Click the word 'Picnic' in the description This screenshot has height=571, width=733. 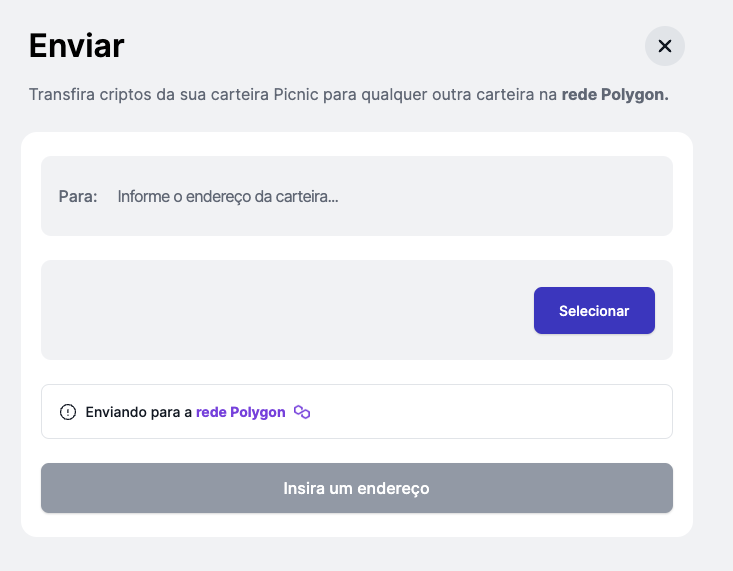pyautogui.click(x=296, y=94)
